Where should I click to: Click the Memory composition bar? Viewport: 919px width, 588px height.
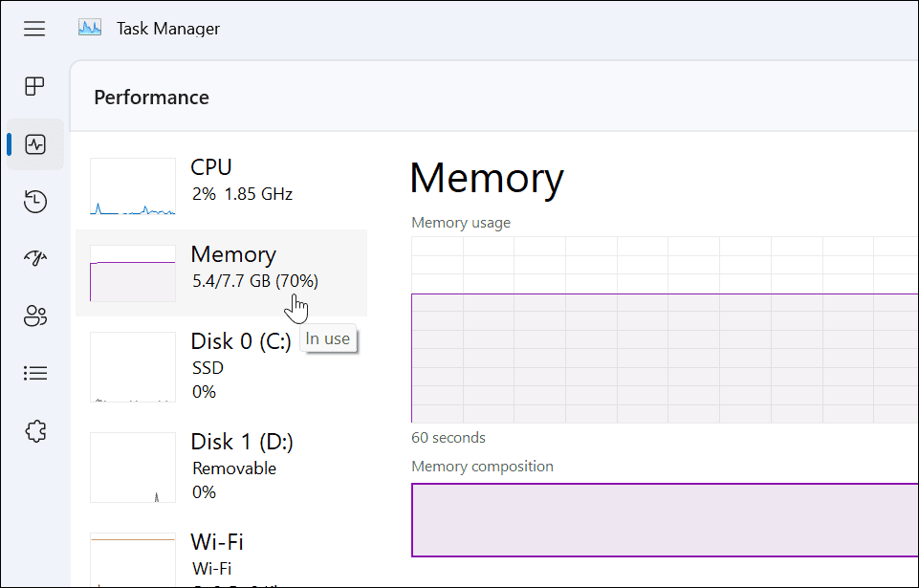coord(665,520)
